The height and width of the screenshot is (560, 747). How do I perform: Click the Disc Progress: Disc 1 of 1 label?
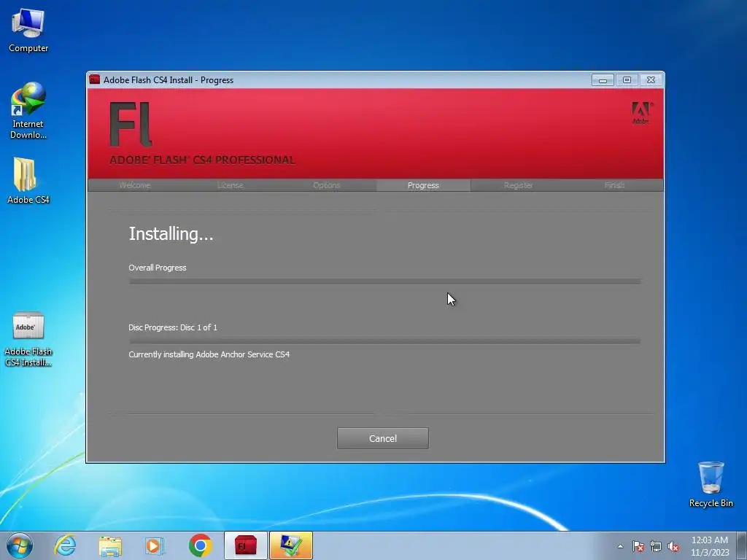click(173, 327)
